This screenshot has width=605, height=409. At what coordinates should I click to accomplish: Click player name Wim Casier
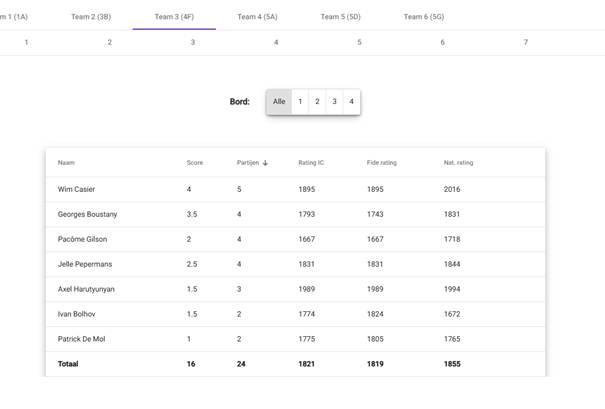tap(76, 189)
